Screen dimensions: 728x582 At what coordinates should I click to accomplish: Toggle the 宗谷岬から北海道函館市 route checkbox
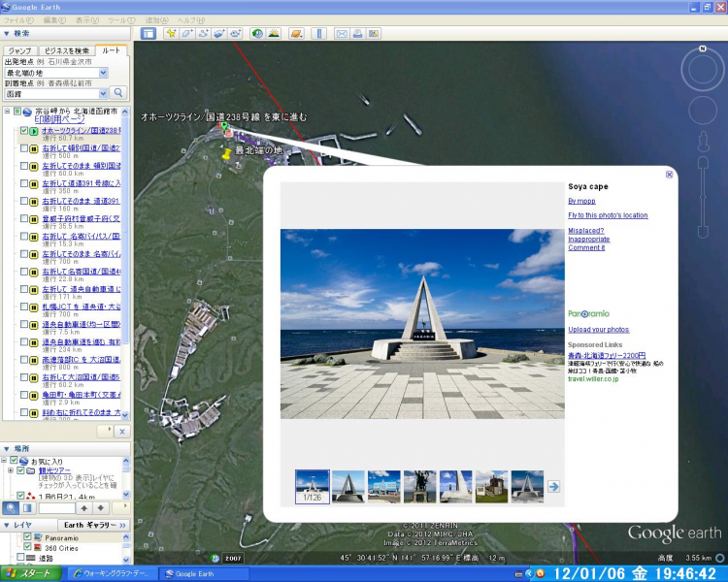[x=17, y=112]
